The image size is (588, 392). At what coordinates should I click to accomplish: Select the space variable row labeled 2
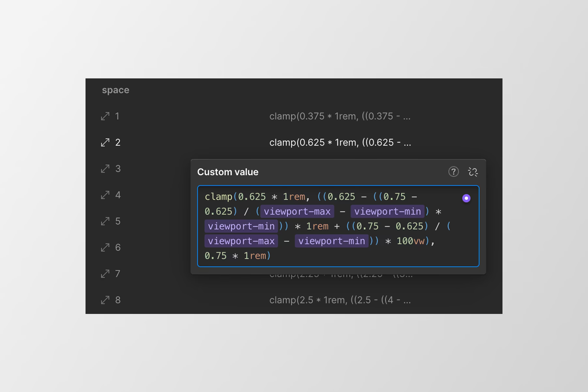tap(294, 143)
